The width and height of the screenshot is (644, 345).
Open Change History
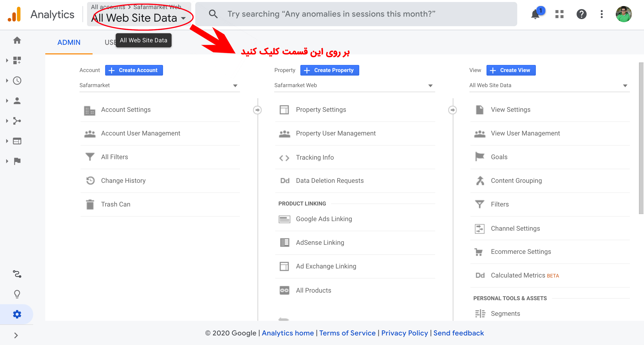[160, 181]
